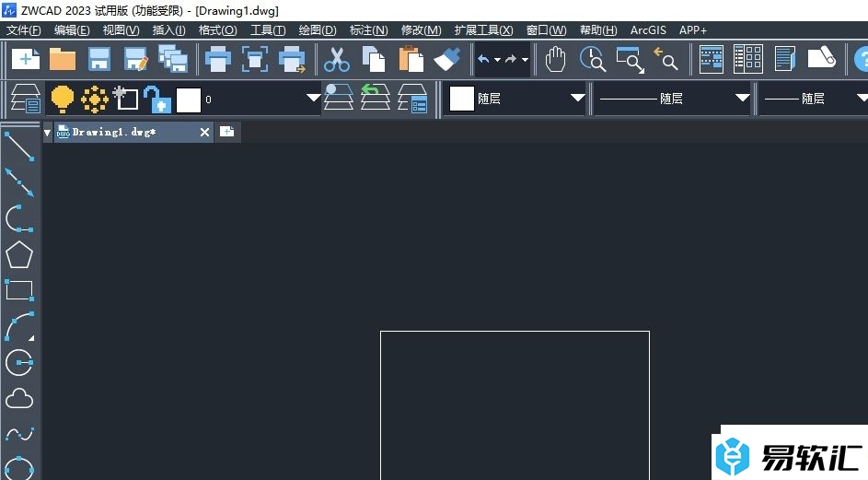The height and width of the screenshot is (480, 868).
Task: Click layer 0 white color swatch
Action: pos(188,100)
